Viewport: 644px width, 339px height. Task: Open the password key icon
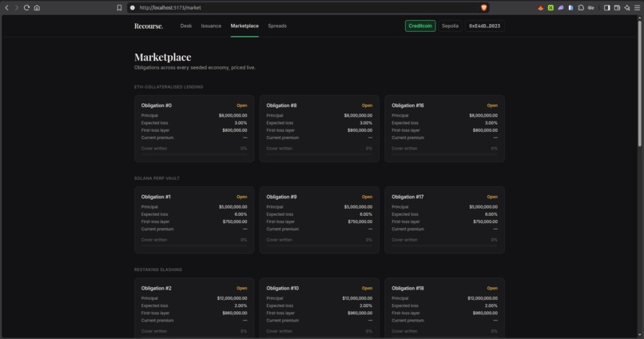coord(591,8)
